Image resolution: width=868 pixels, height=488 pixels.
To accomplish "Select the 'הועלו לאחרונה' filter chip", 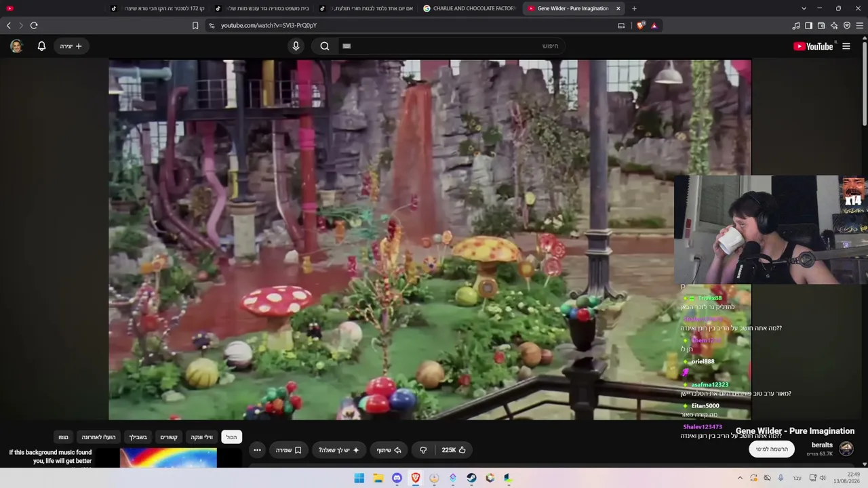I will point(99,437).
